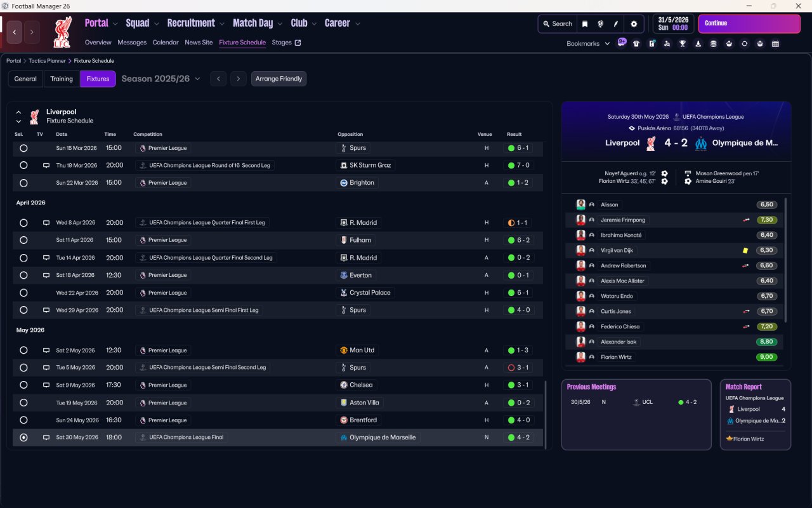Expand the Portal menu chevron
Viewport: 812px width, 508px height.
tap(115, 23)
